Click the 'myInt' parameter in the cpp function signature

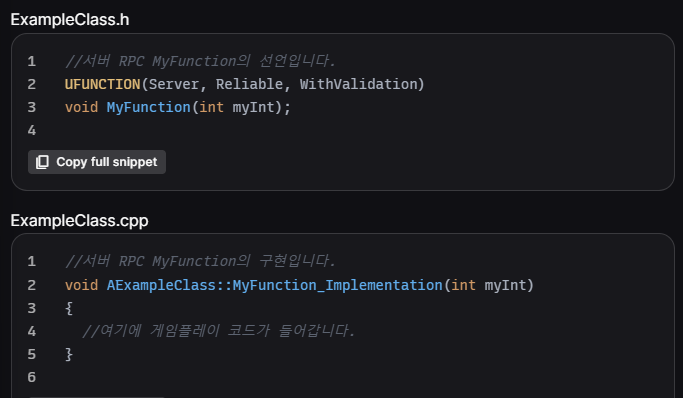point(505,285)
